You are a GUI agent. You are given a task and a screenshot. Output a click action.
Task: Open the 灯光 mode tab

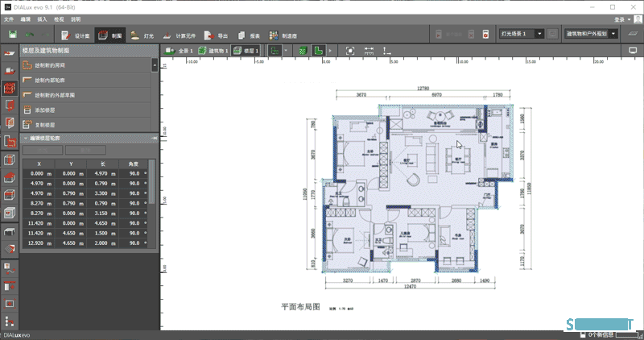coord(142,35)
